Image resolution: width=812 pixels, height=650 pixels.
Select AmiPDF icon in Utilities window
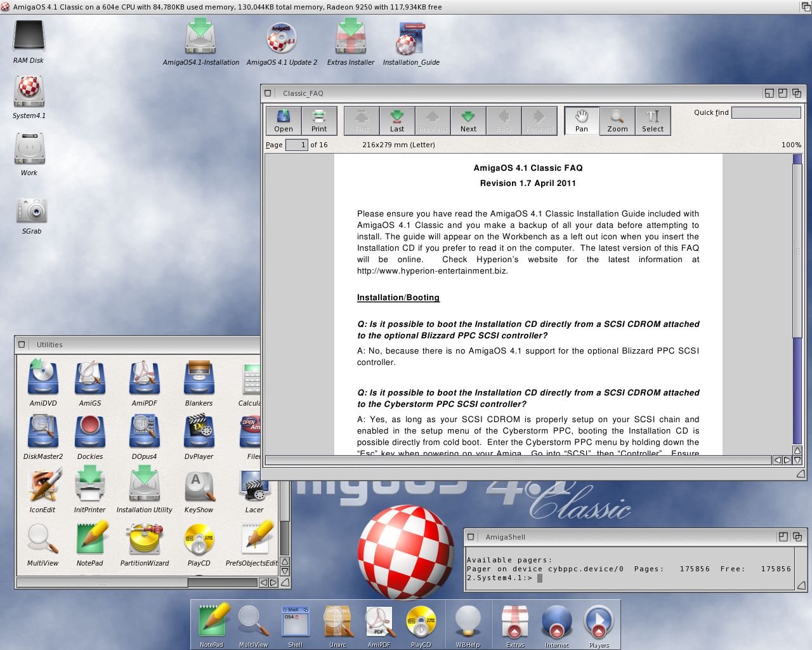click(x=145, y=381)
